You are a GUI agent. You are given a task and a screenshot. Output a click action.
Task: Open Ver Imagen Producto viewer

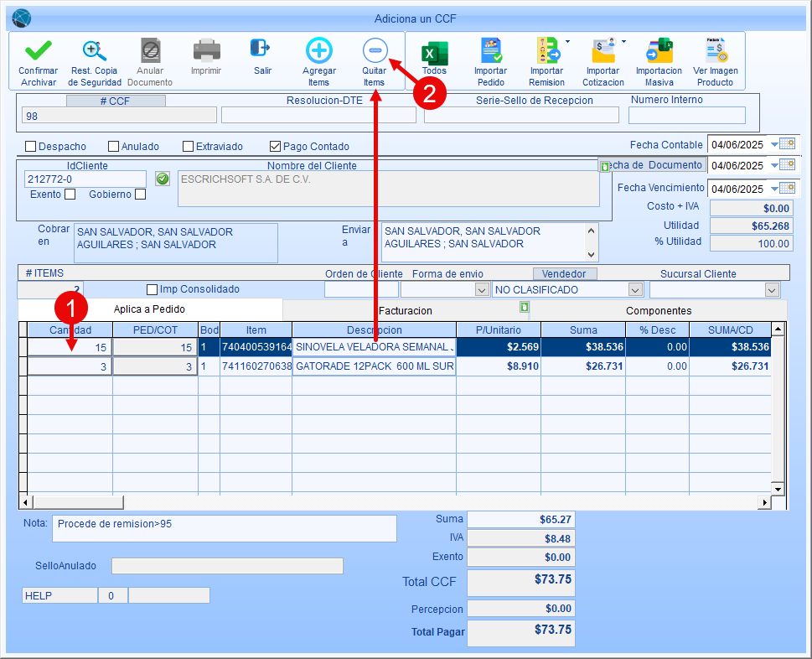pyautogui.click(x=715, y=50)
